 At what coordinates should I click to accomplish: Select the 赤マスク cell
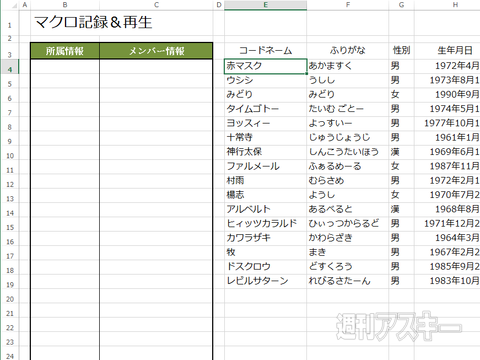click(x=265, y=66)
